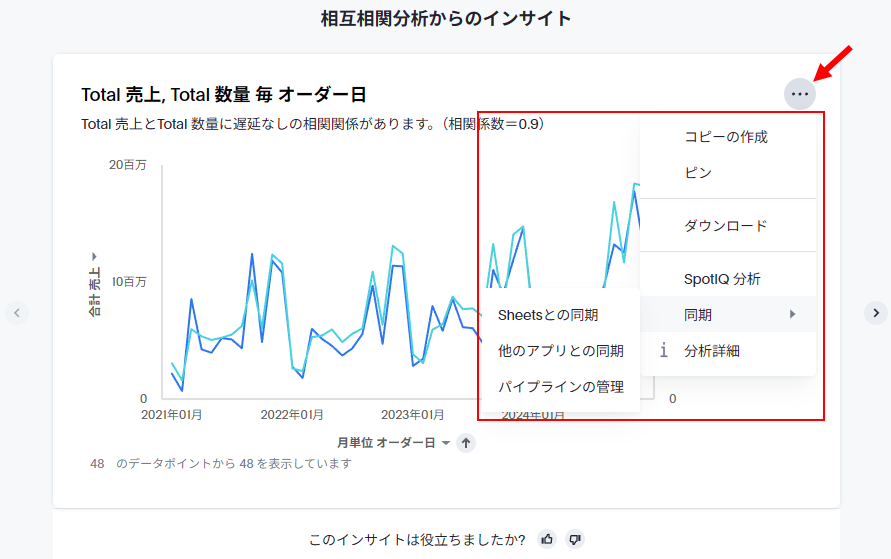The height and width of the screenshot is (559, 891).
Task: Open the 月単位 オーダー日 x-axis dropdown
Action: pos(446,443)
